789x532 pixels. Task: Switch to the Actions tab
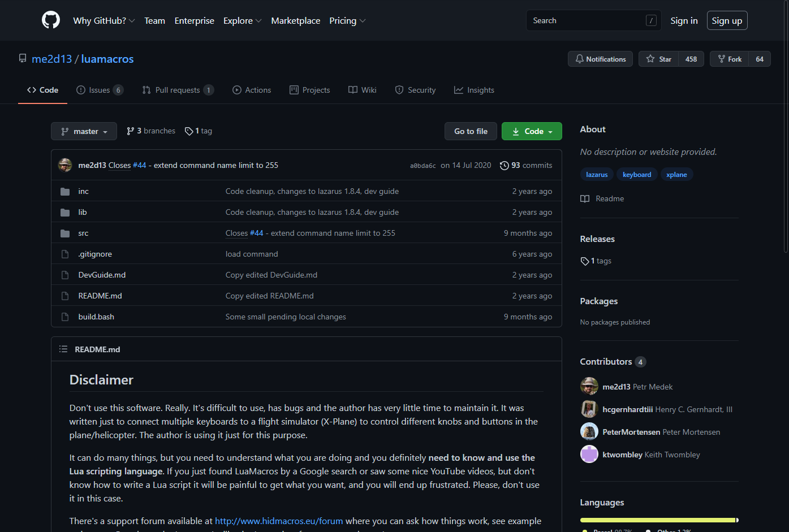tap(252, 90)
